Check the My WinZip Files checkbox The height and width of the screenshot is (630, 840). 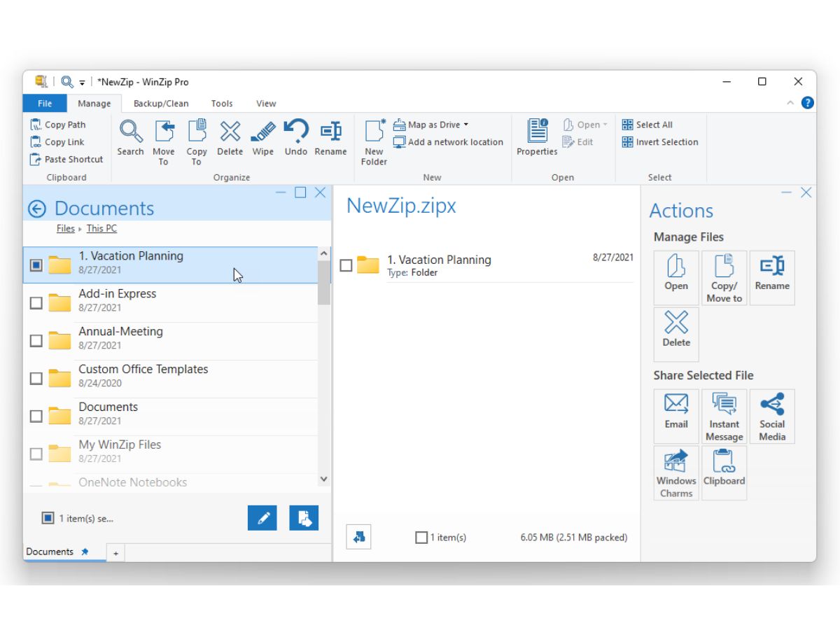[x=36, y=454]
